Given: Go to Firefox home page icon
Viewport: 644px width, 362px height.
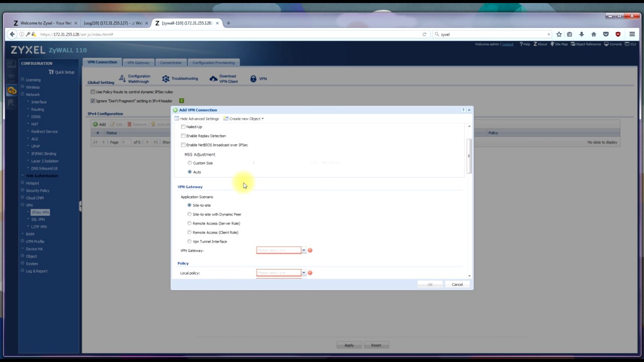Looking at the screenshot, I should click(594, 34).
